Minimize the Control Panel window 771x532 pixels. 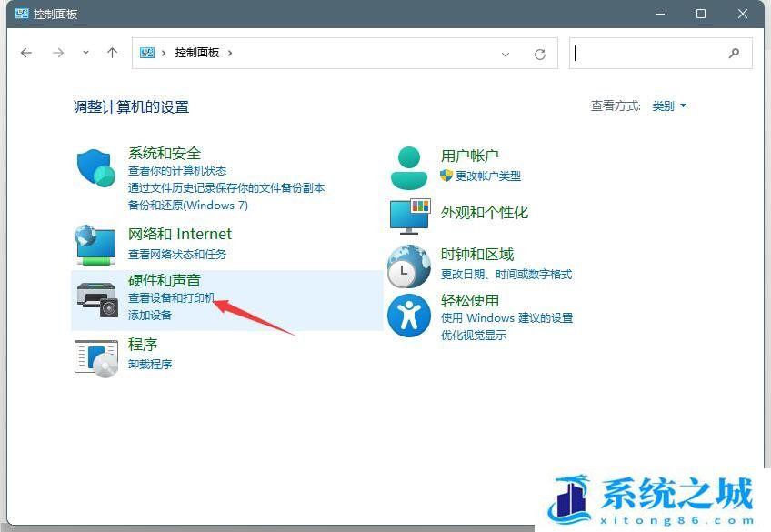coord(660,14)
